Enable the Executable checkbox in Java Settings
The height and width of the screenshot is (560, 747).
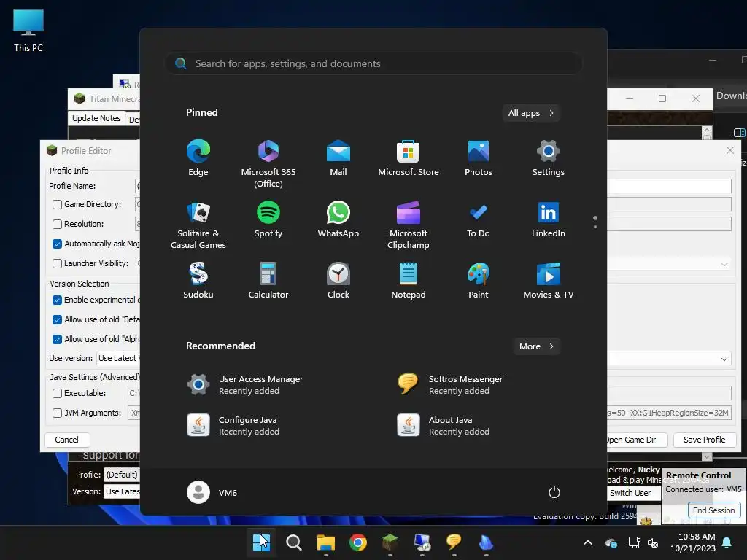pyautogui.click(x=57, y=393)
